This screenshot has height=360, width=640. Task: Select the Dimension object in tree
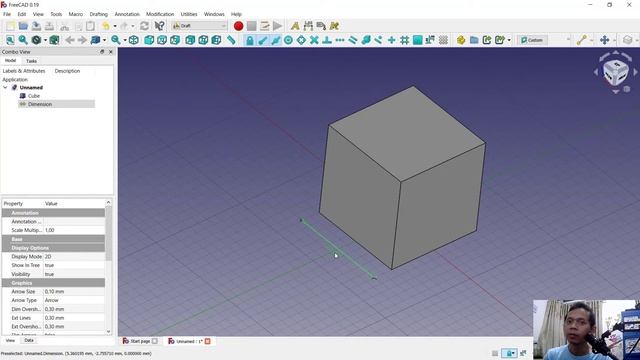(x=40, y=104)
